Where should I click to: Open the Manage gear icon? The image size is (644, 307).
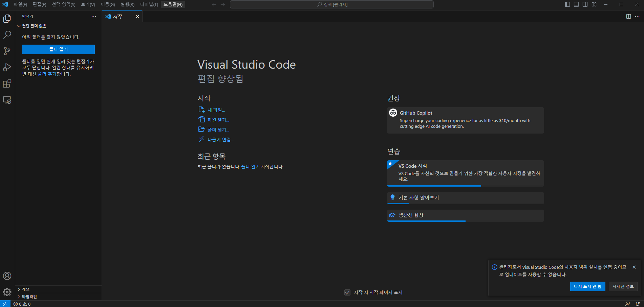pyautogui.click(x=7, y=292)
